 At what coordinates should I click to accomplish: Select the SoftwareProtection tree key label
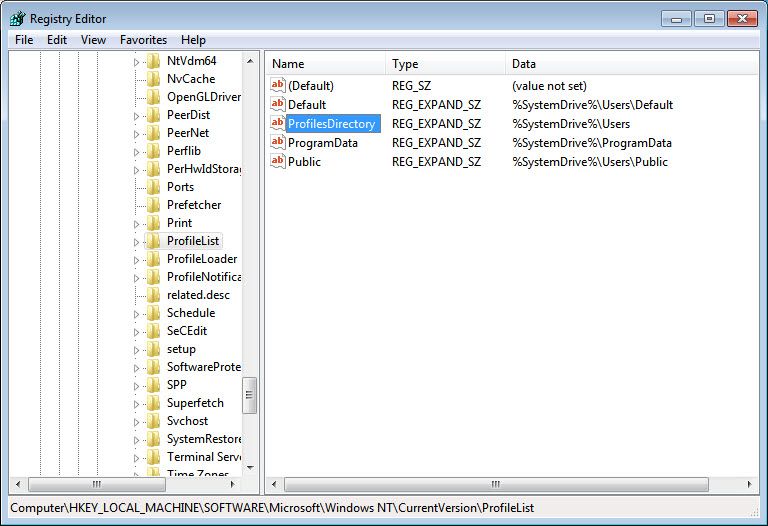204,367
